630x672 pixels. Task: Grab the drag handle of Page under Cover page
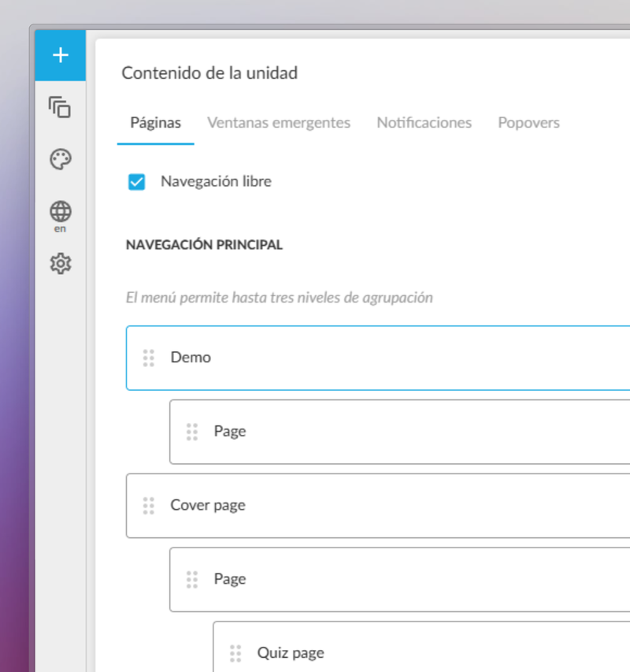pos(192,579)
